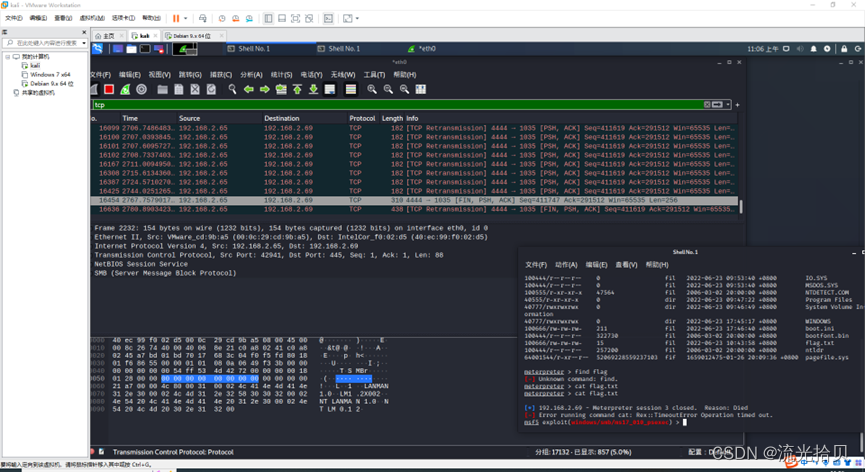Switch to *eth0 Wireshark taskbar item
865x472 pixels.
coord(421,49)
